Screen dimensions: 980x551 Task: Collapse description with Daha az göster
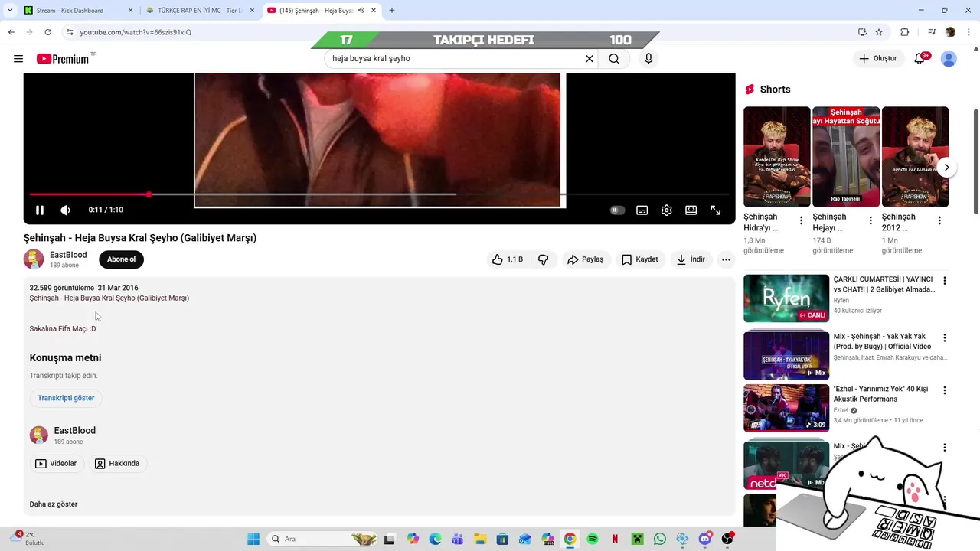click(54, 504)
